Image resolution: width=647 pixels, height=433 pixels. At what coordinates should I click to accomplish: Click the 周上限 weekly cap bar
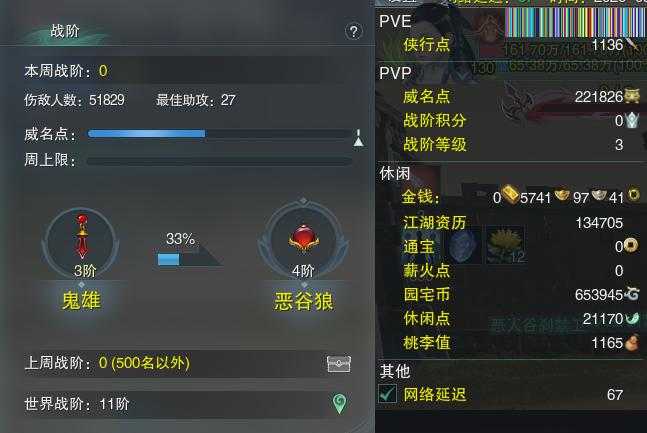pyautogui.click(x=219, y=160)
